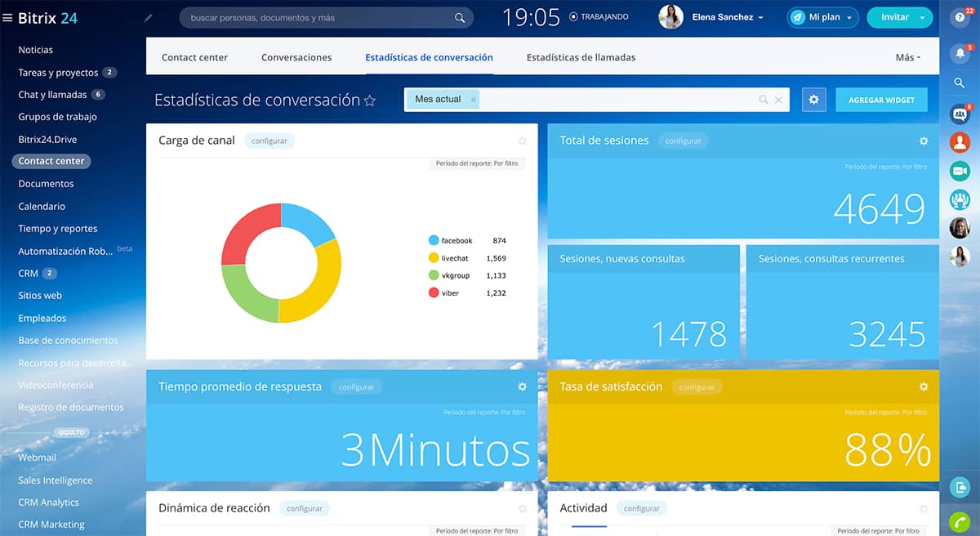Click the Bitrix24 hamburger menu icon
Viewport: 980px width, 536px height.
pos(7,18)
